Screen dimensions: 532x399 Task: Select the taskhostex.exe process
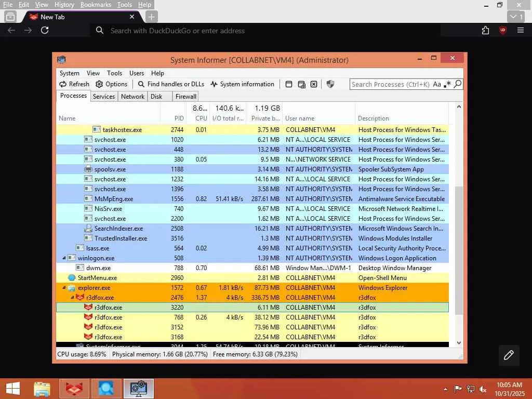pyautogui.click(x=252, y=129)
